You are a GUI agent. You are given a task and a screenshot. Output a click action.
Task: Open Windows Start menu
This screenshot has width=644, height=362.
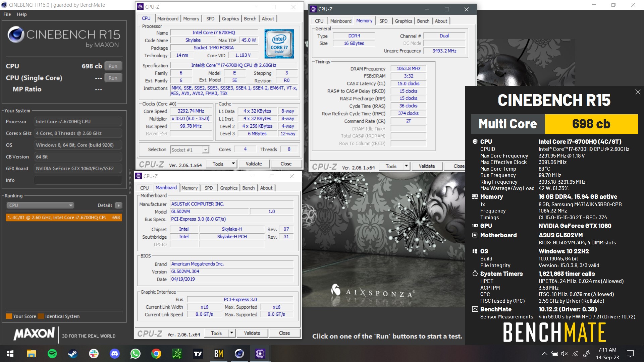(10, 353)
